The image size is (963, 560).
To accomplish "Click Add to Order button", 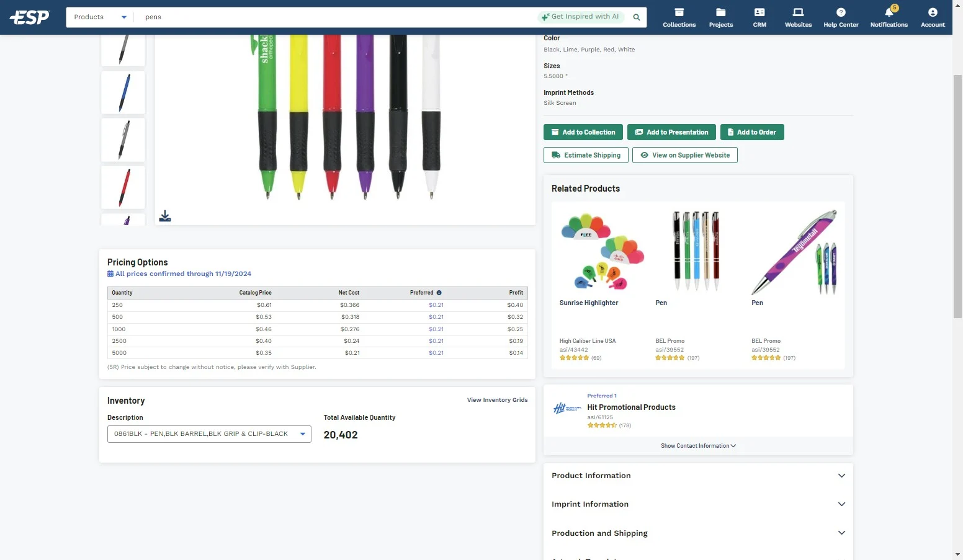I will [x=751, y=132].
